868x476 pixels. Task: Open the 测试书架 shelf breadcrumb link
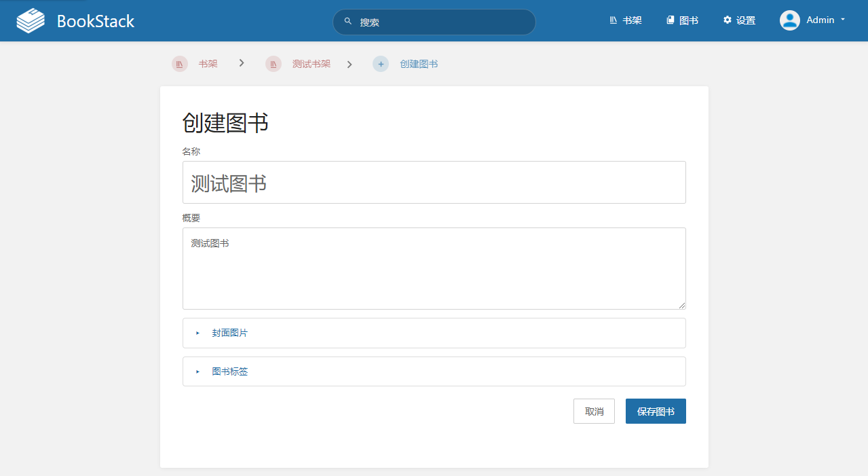311,64
